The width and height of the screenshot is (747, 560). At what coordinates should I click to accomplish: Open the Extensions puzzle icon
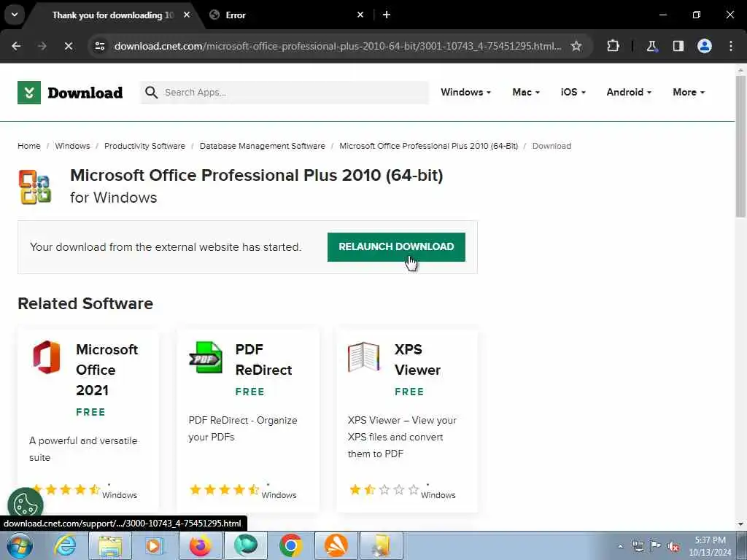click(613, 46)
